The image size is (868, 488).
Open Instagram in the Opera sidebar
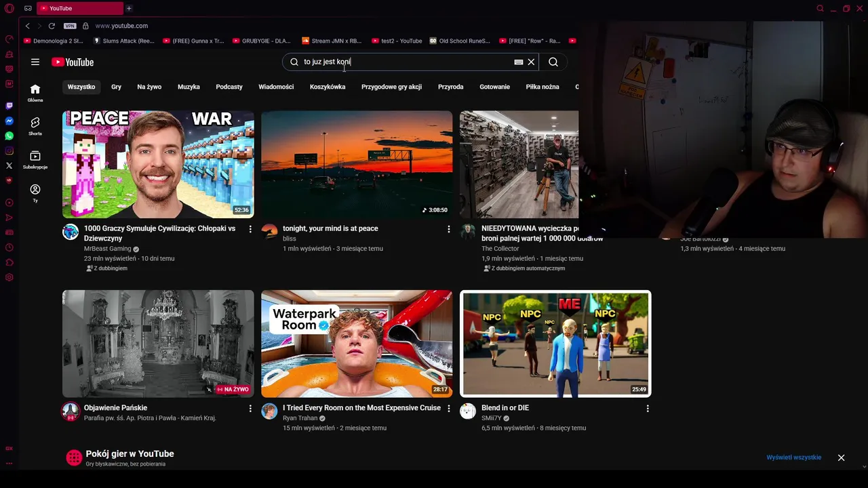click(9, 150)
